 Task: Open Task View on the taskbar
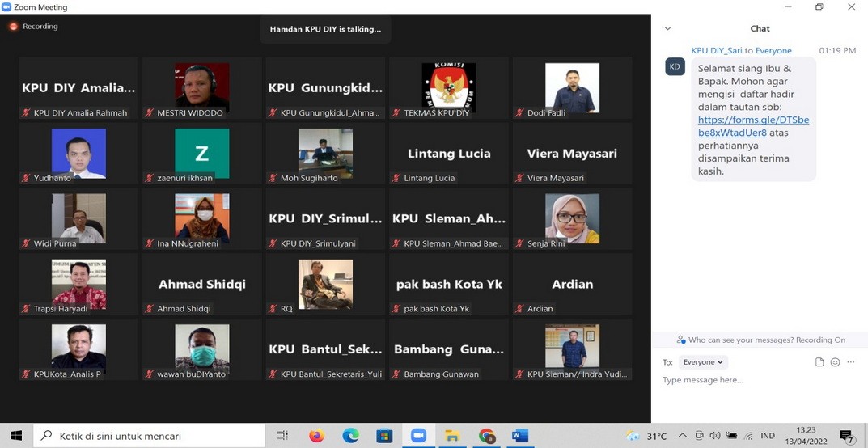(282, 436)
